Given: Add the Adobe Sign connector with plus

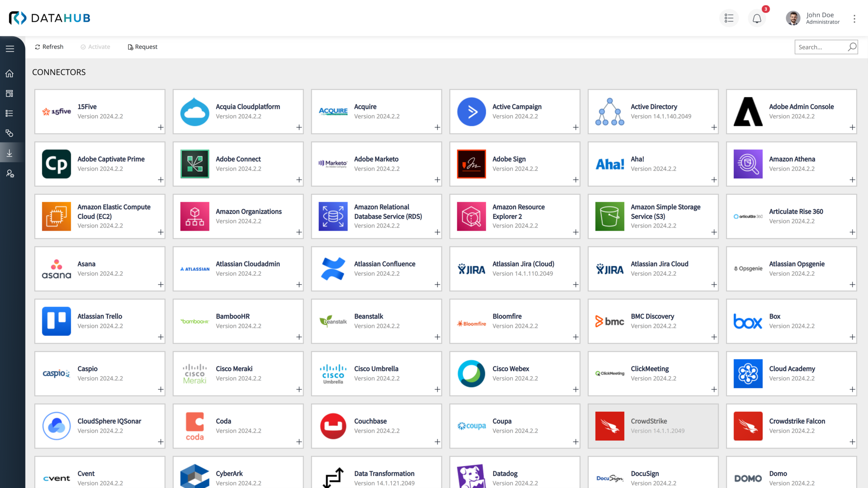Looking at the screenshot, I should (576, 180).
